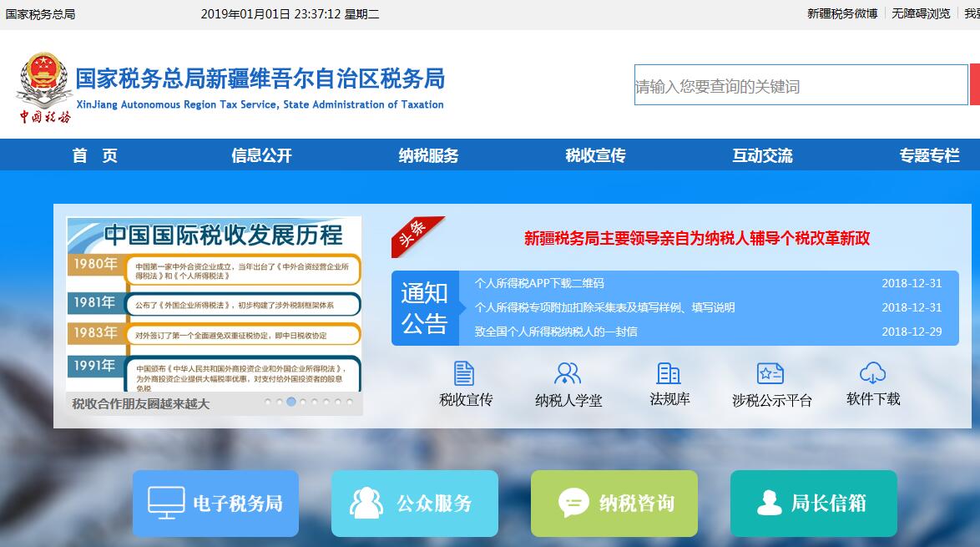980x547 pixels.
Task: Click the red search button beside the search field
Action: [x=975, y=84]
